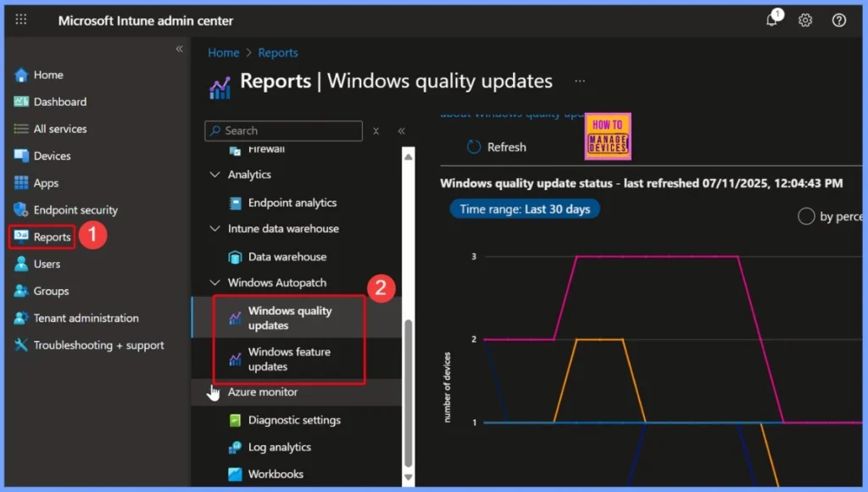Click the Firewall icon in the list
The width and height of the screenshot is (868, 492).
pos(236,150)
